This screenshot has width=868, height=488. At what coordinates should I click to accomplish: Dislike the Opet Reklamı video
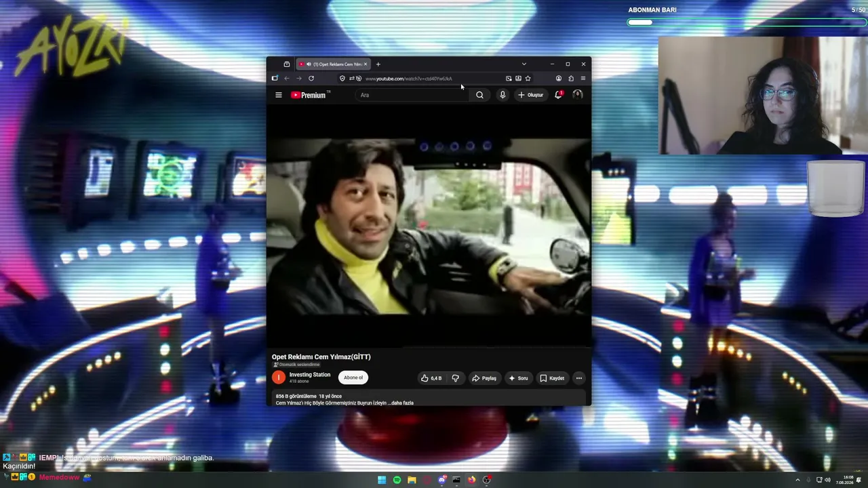coord(456,378)
